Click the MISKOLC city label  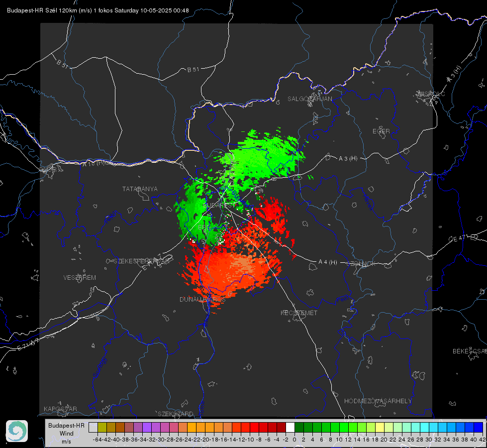coord(431,94)
